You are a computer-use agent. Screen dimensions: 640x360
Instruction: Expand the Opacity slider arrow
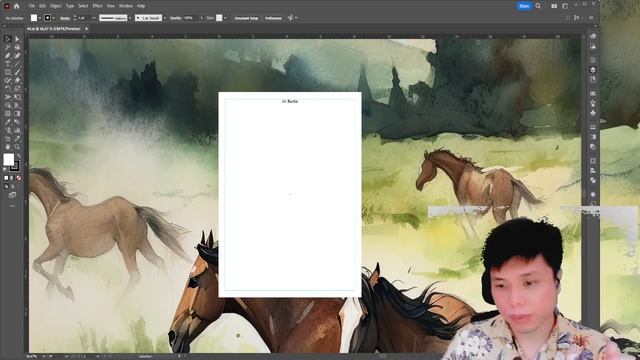(201, 18)
